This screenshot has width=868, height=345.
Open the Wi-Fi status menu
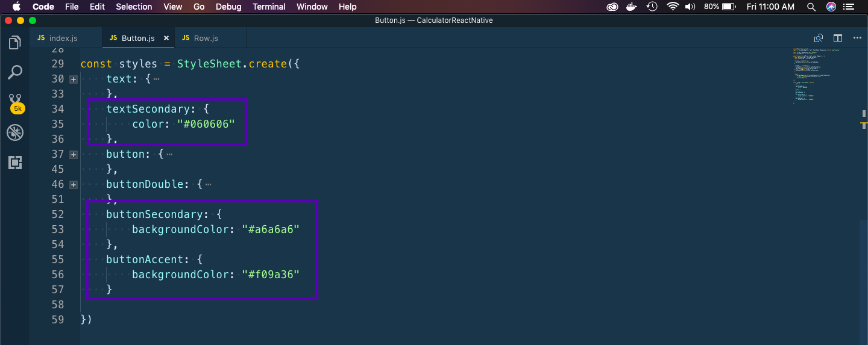coord(673,7)
